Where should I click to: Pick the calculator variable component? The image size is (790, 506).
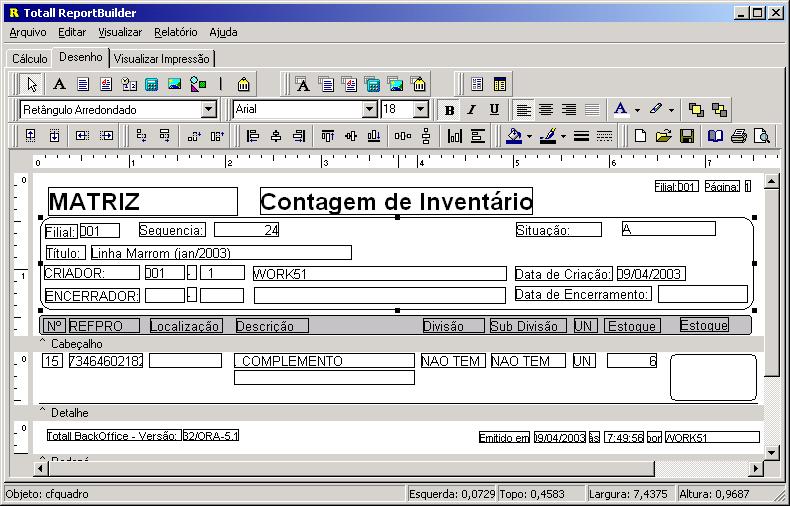click(x=152, y=84)
